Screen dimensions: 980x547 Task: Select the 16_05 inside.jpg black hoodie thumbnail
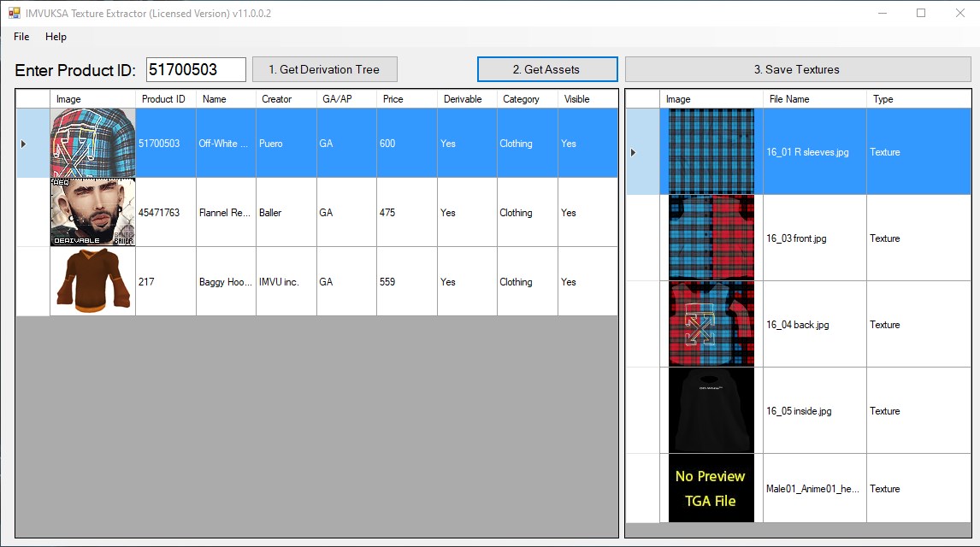click(710, 410)
